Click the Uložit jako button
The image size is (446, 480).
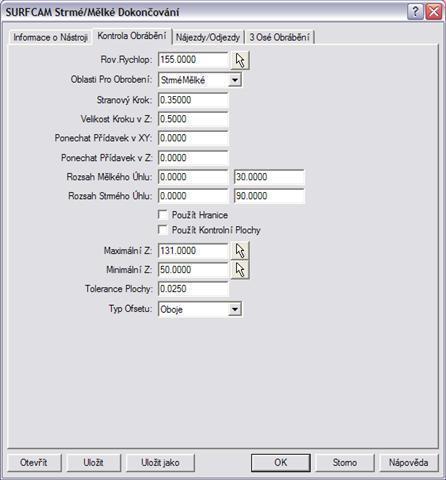(160, 462)
